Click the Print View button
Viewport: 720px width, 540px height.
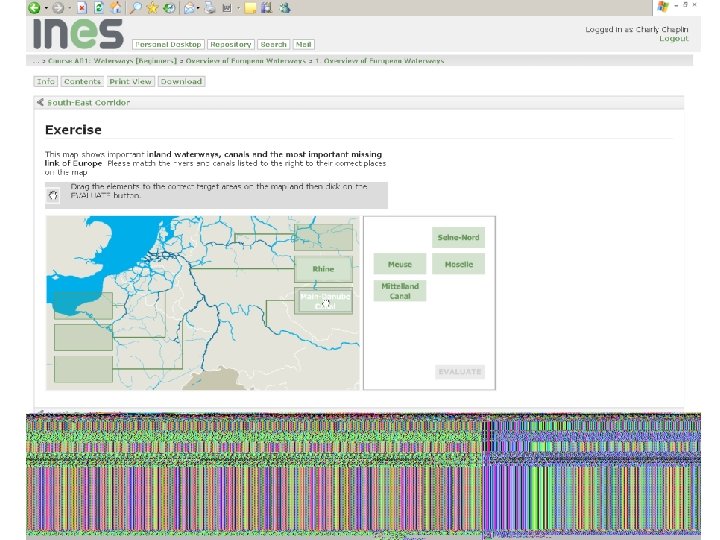tap(130, 81)
